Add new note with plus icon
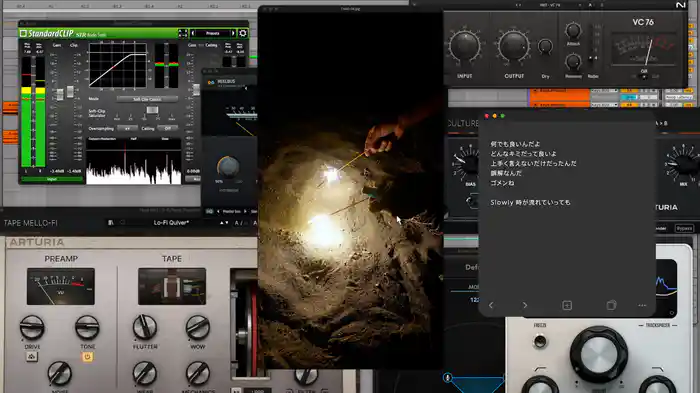The width and height of the screenshot is (700, 393). click(x=567, y=305)
